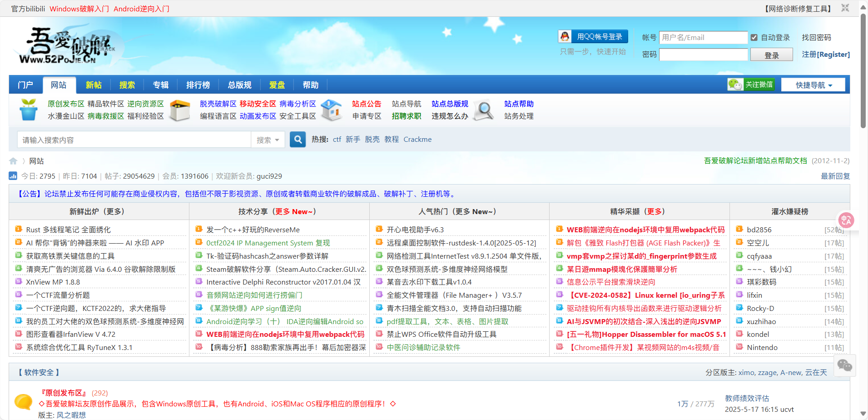Open 吾爱破解论坛新增站点帮助文档 link
The width and height of the screenshot is (868, 420).
click(755, 161)
